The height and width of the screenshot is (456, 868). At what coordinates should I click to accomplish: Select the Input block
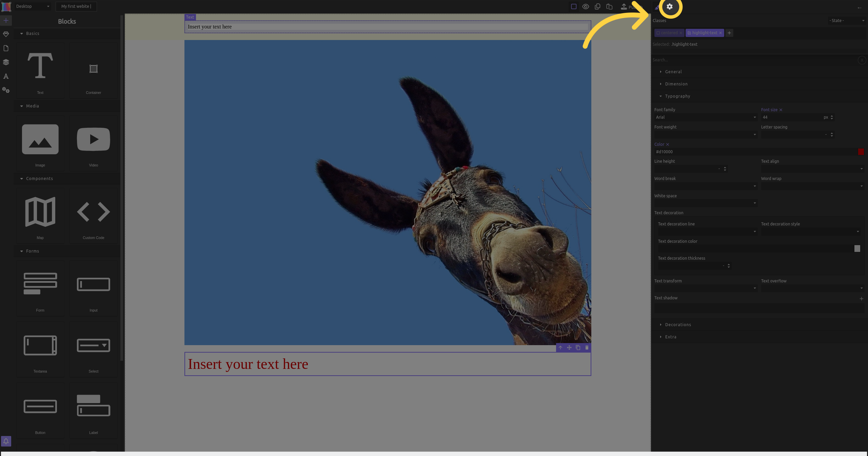click(x=94, y=289)
